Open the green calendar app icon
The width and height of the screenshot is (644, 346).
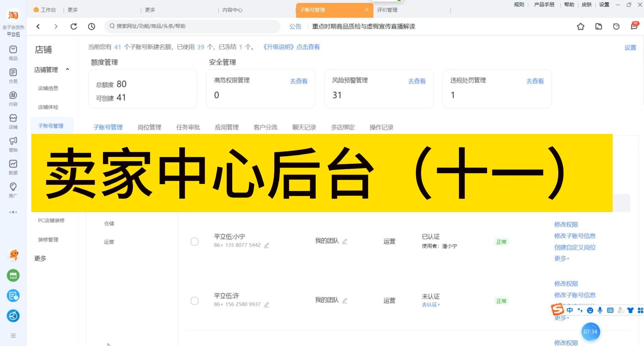click(x=13, y=276)
